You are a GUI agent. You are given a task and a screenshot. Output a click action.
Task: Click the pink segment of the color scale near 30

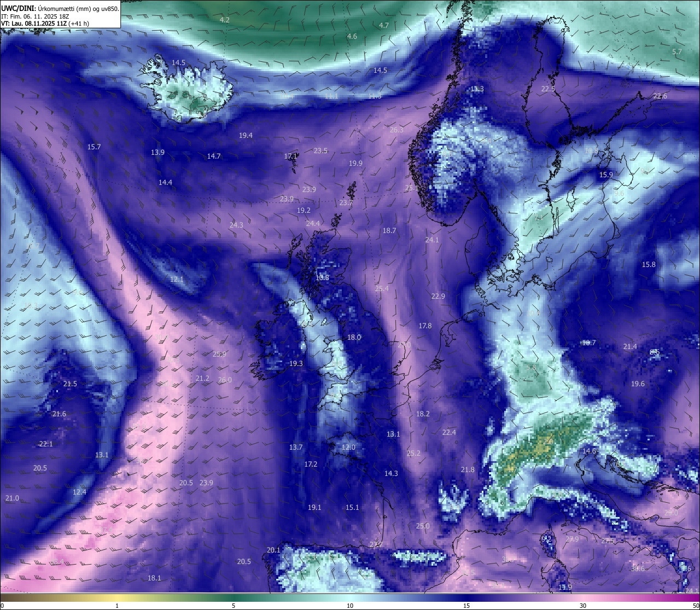point(583,597)
